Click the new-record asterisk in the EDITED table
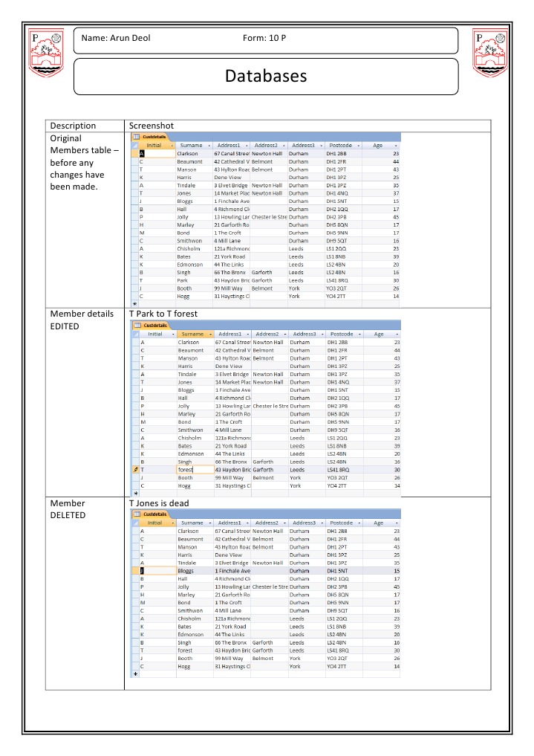Image resolution: width=534 pixels, height=756 pixels. point(136,494)
